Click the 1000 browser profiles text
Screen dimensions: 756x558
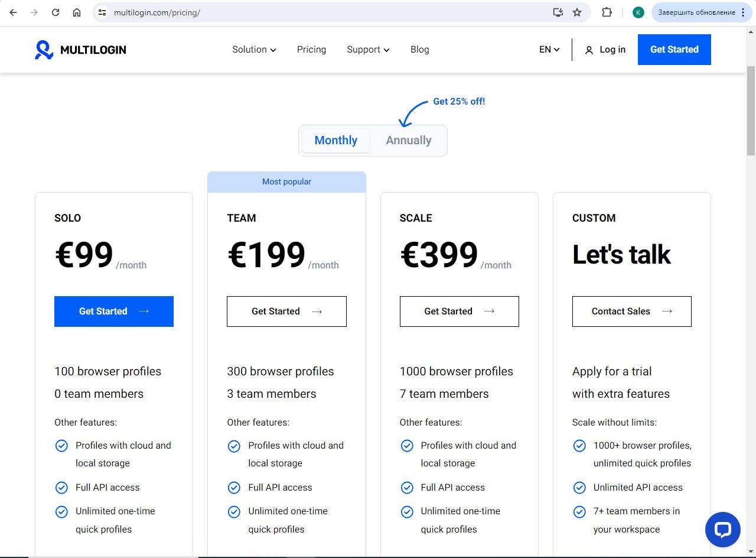coord(457,372)
